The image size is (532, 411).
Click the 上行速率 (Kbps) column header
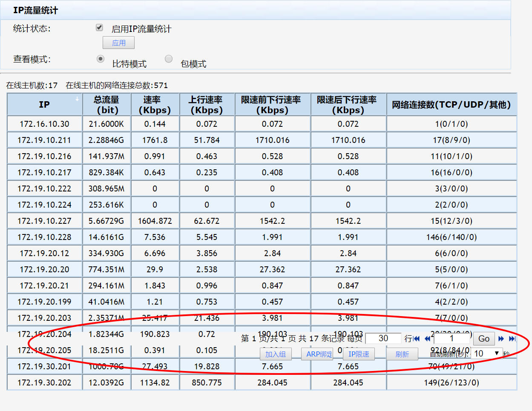pyautogui.click(x=207, y=105)
